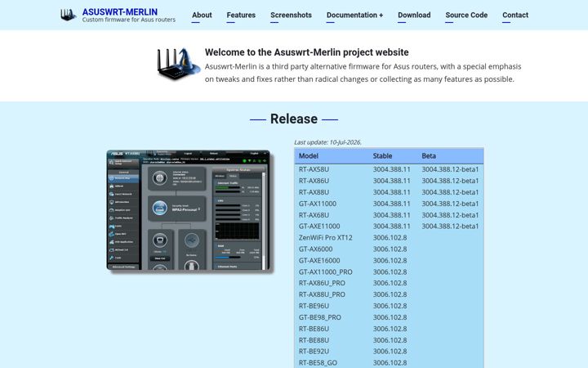Click stable version 3004.388.11 for RT-AX58U
588x368 pixels.
pos(391,169)
